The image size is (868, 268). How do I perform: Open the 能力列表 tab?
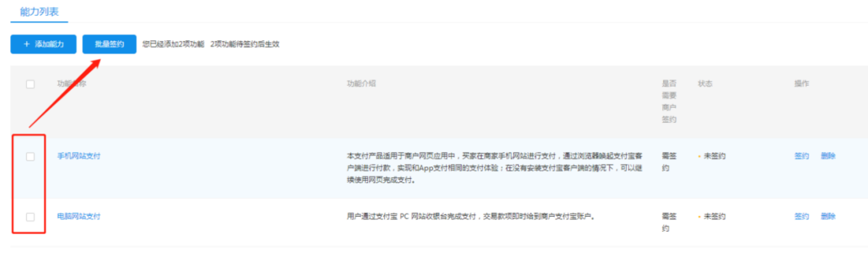pos(39,12)
